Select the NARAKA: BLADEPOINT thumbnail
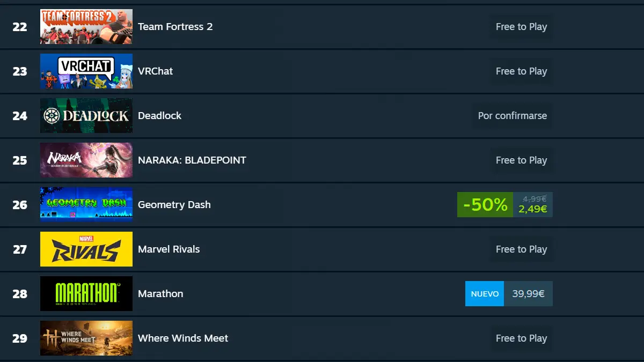The height and width of the screenshot is (362, 644). pos(86,160)
